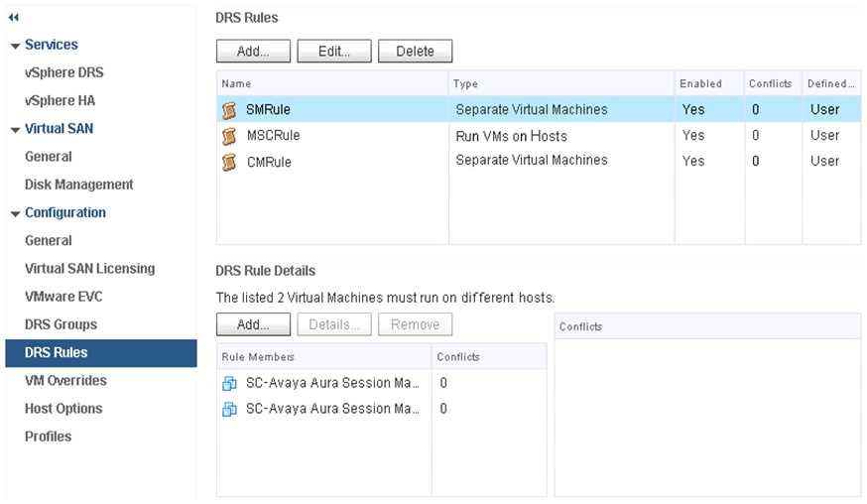Viewport: 867px width, 504px height.
Task: Open VM Overrides settings
Action: pos(65,380)
